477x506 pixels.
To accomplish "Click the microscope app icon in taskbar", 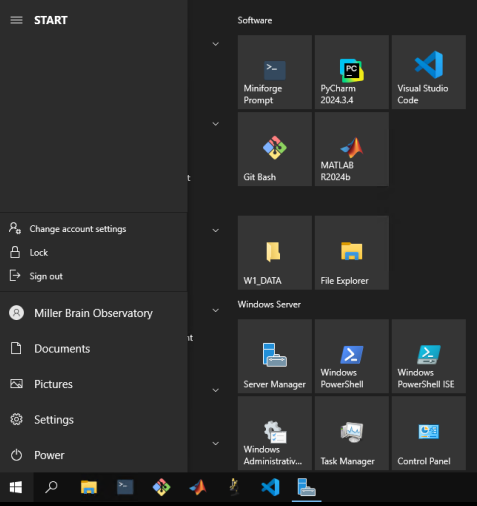I will coord(234,487).
